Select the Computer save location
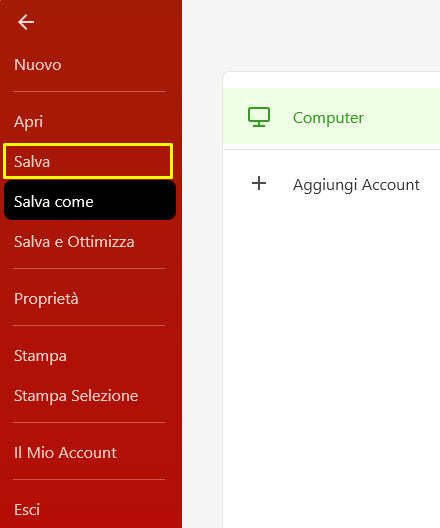The width and height of the screenshot is (440, 528). point(331,116)
